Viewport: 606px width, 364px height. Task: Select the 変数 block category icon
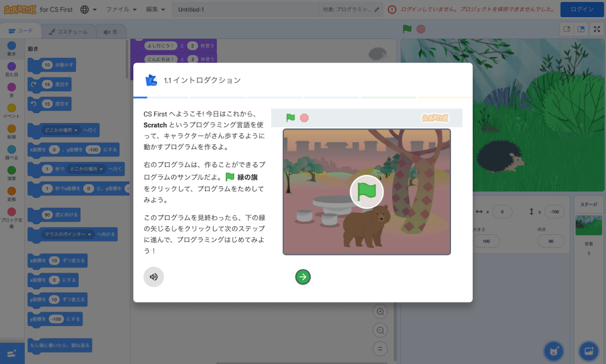11,192
